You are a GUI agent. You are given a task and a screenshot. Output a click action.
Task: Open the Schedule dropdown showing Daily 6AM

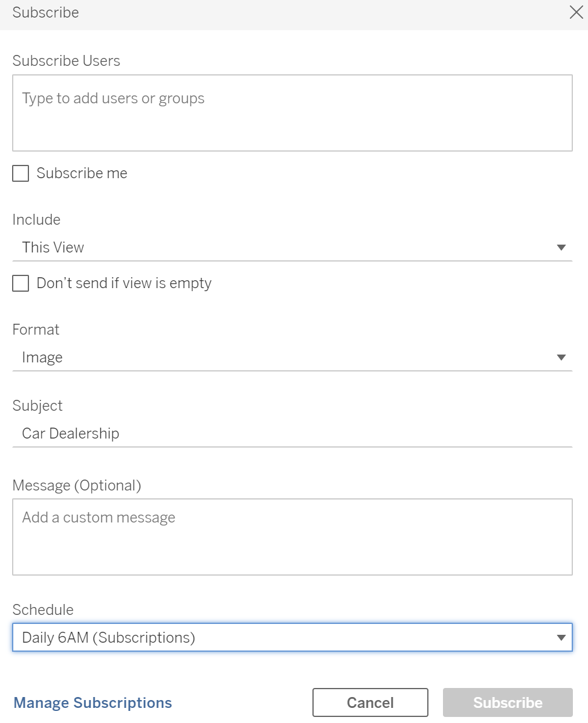292,637
